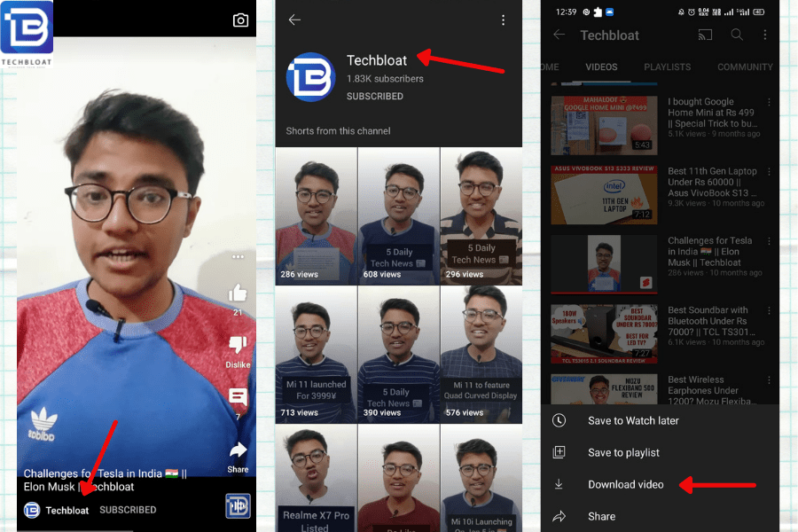Tap the plus icon beside Save to playlist
798x532 pixels.
point(559,452)
